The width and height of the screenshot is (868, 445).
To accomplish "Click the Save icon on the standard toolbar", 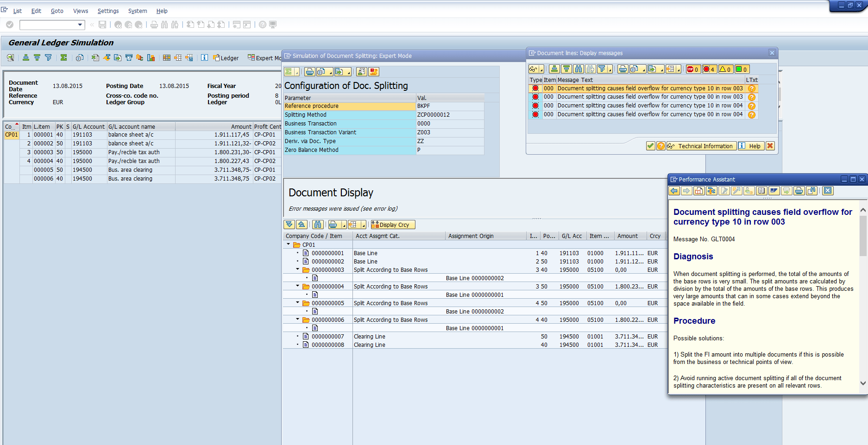I will (102, 25).
